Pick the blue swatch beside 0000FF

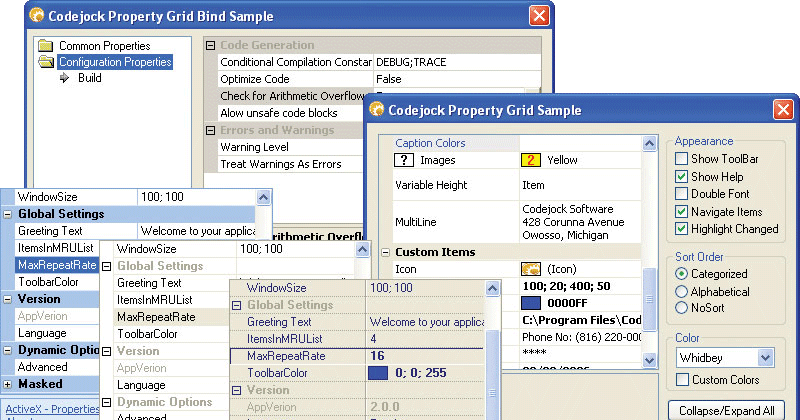point(531,303)
